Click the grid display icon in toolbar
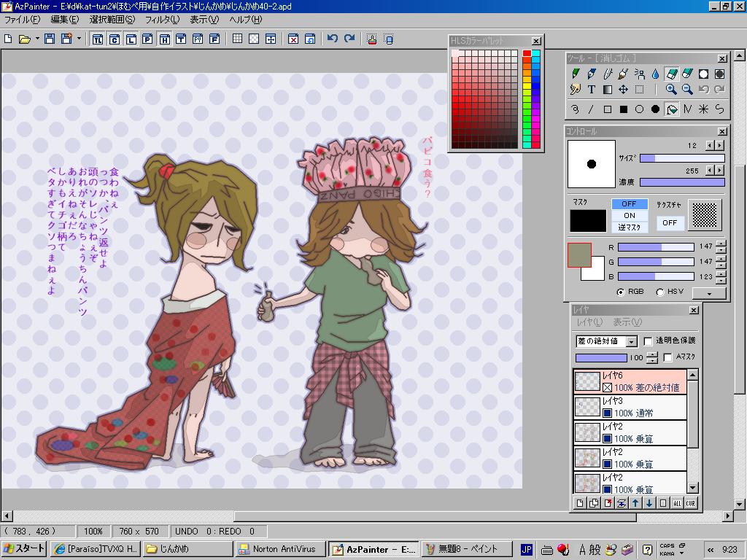747x560 pixels. pyautogui.click(x=238, y=39)
